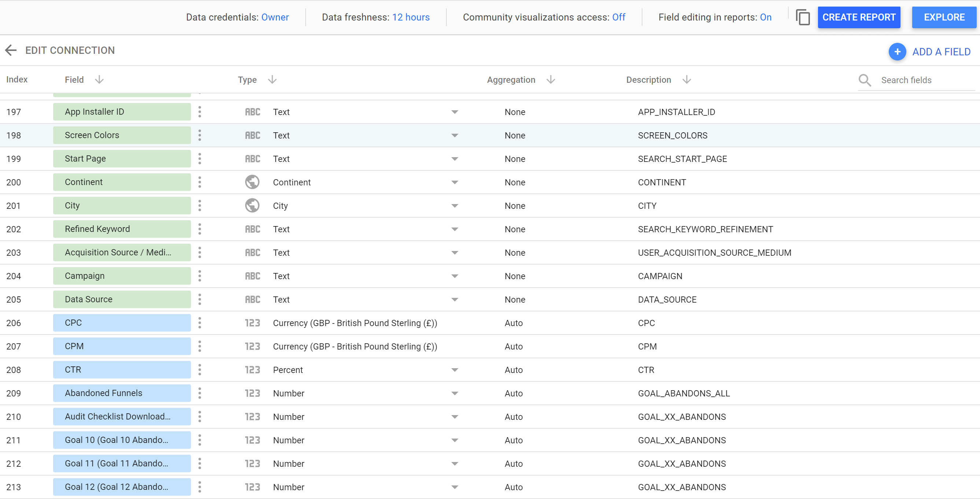Image resolution: width=980 pixels, height=499 pixels.
Task: Click Edit Connection label
Action: 70,50
